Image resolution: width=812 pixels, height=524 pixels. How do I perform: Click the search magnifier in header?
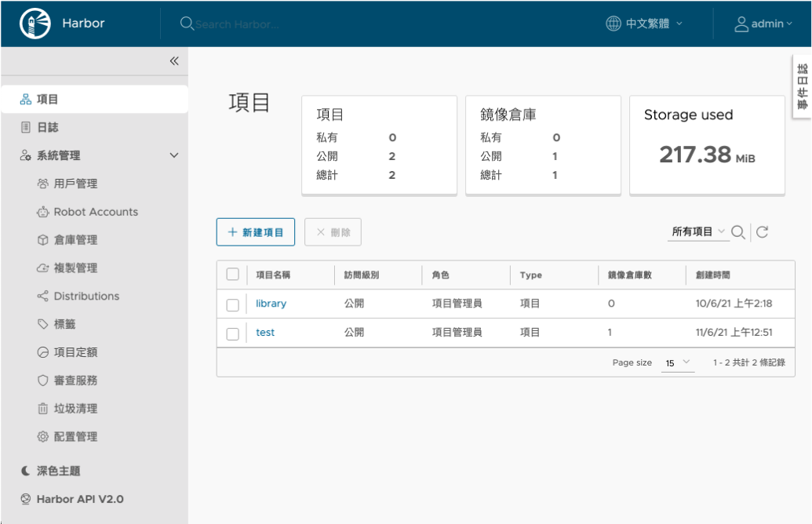tap(187, 24)
